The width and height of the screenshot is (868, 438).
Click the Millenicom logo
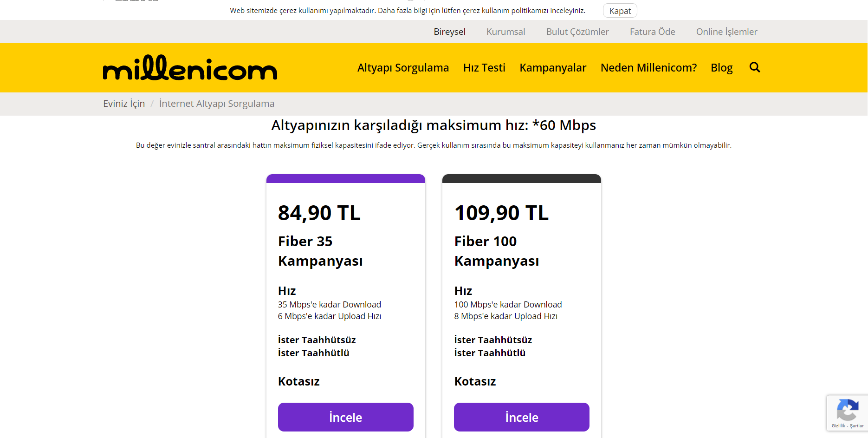point(190,68)
